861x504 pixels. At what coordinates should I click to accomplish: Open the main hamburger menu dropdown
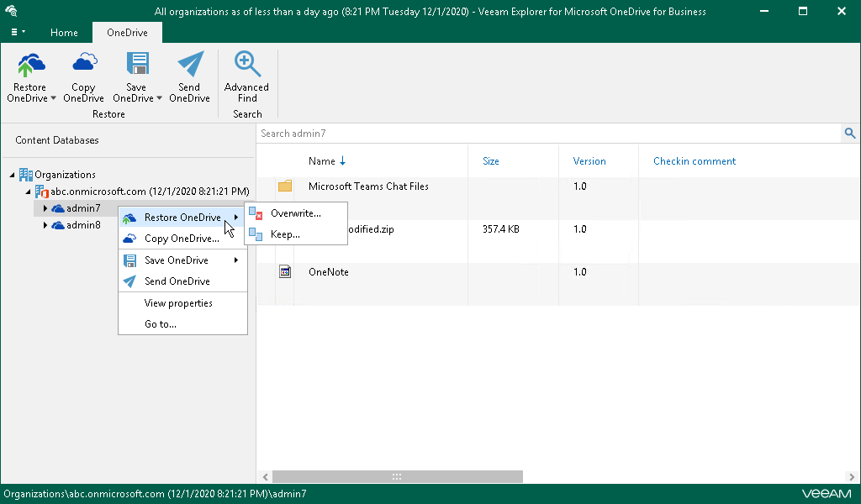pos(18,33)
